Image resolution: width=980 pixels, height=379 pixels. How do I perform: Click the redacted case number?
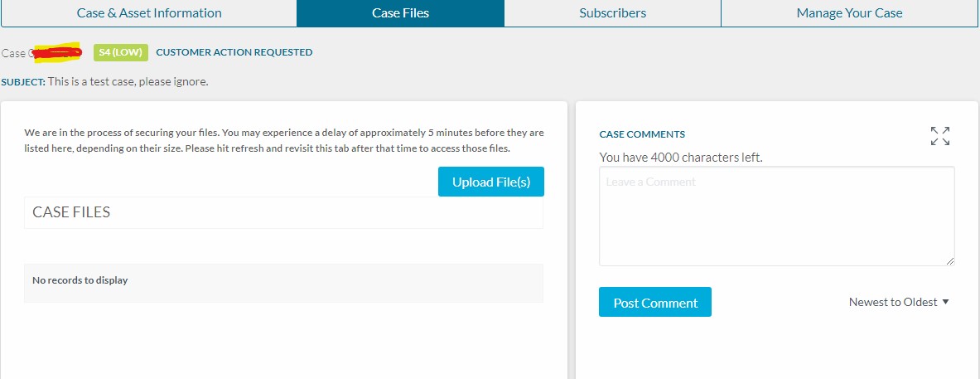tap(55, 53)
